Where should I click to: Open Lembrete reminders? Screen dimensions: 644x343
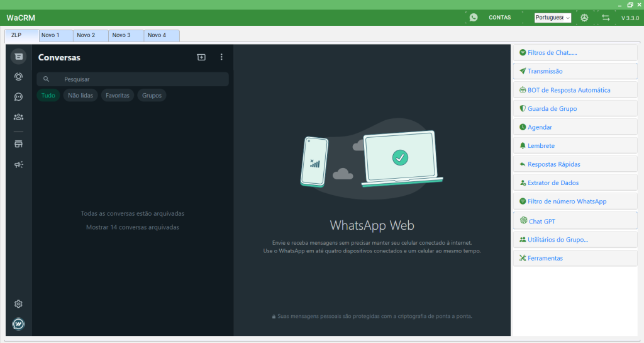(575, 146)
